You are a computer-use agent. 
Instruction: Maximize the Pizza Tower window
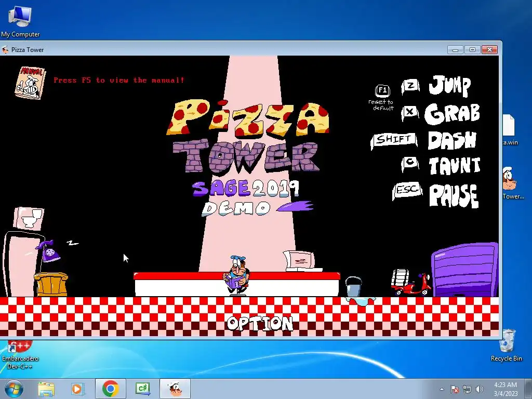[472, 49]
